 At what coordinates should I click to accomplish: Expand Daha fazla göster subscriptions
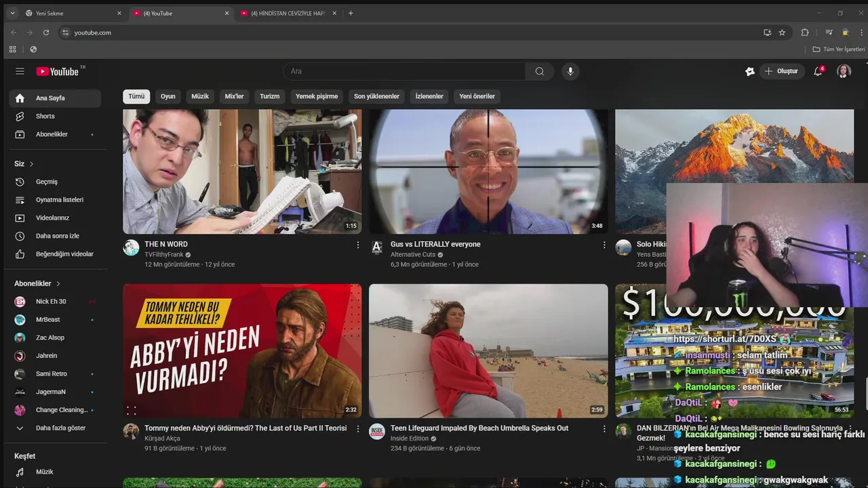55,428
